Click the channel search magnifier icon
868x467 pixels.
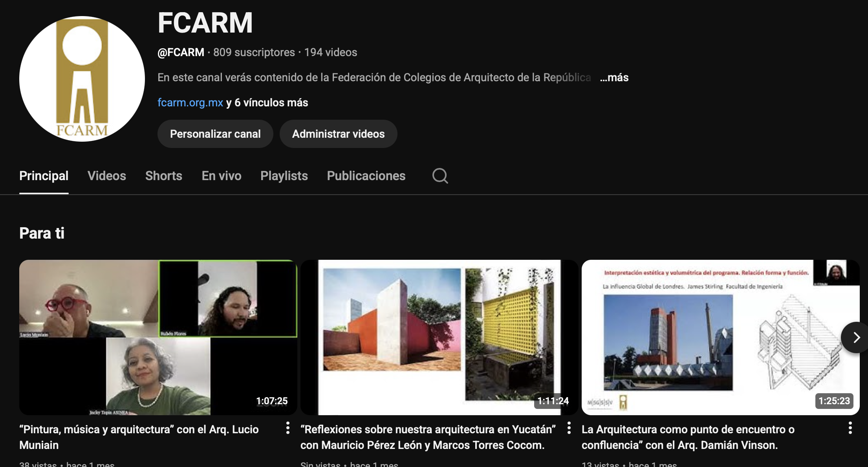click(x=440, y=176)
